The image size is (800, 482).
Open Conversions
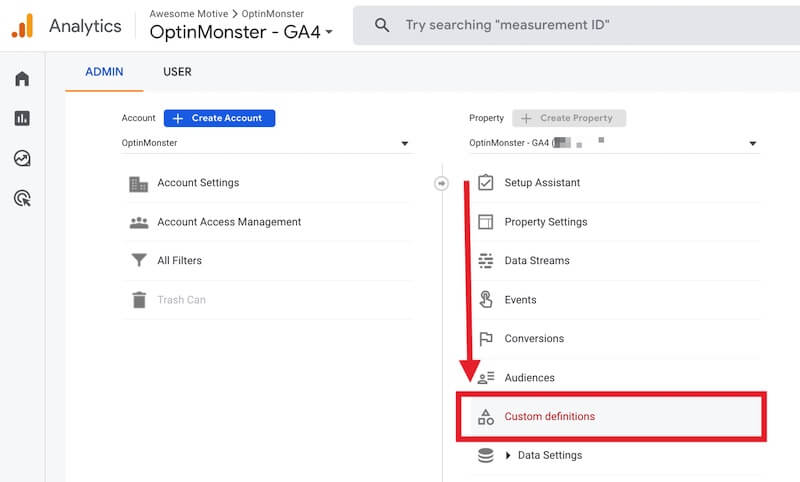(534, 339)
